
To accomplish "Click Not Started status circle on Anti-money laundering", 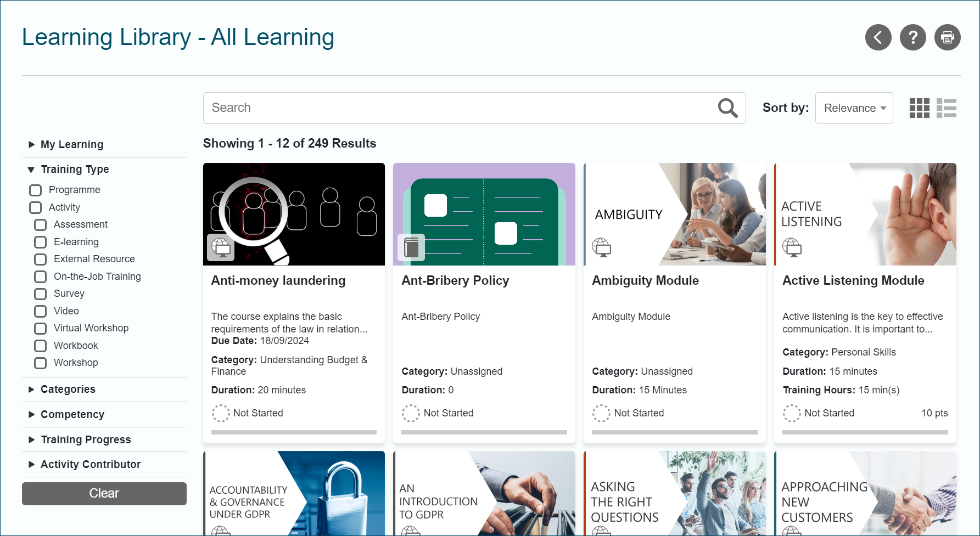I will pyautogui.click(x=221, y=413).
